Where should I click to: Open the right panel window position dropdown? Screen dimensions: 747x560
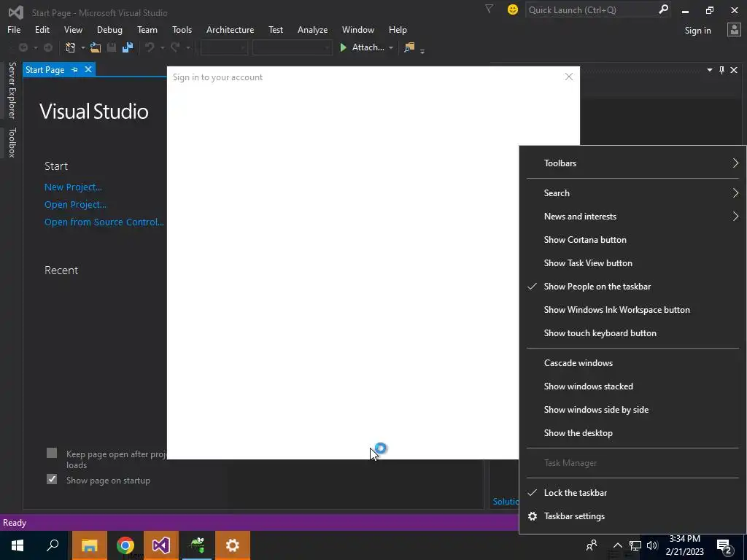pos(709,70)
